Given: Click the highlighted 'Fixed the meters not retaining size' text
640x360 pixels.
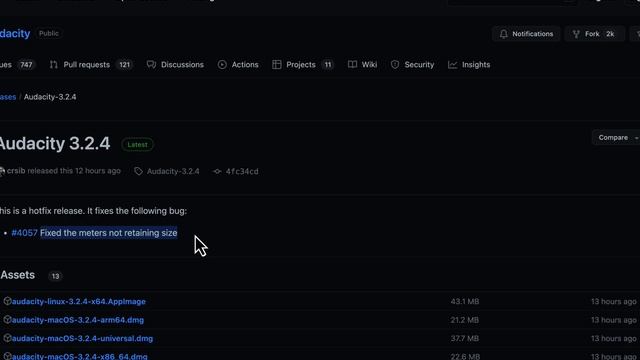Looking at the screenshot, I should [109, 233].
